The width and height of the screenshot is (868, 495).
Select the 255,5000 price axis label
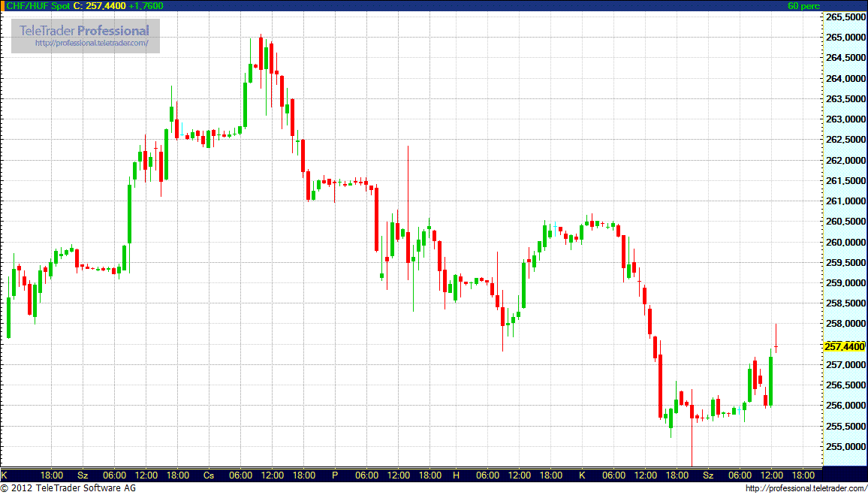pyautogui.click(x=846, y=427)
